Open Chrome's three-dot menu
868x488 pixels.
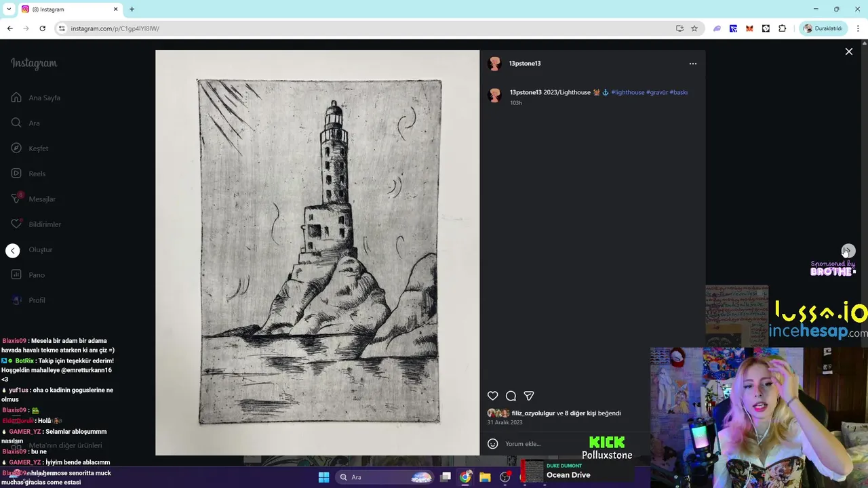coord(858,28)
